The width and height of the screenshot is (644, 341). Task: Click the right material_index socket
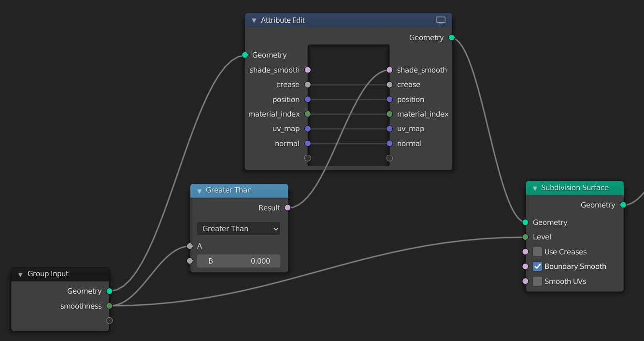(x=390, y=114)
